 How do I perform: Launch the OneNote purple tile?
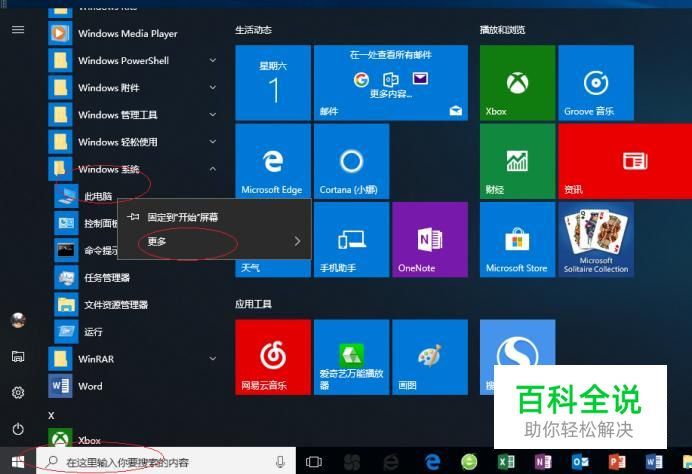pos(430,240)
